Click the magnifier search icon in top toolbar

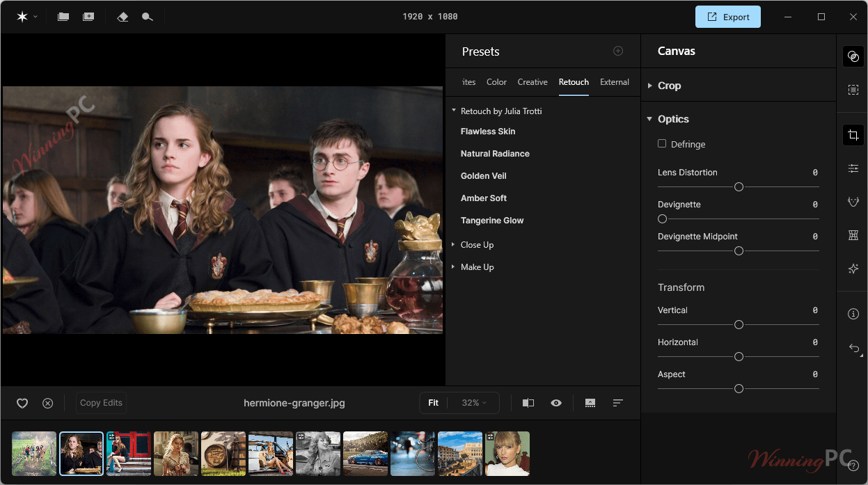click(148, 17)
